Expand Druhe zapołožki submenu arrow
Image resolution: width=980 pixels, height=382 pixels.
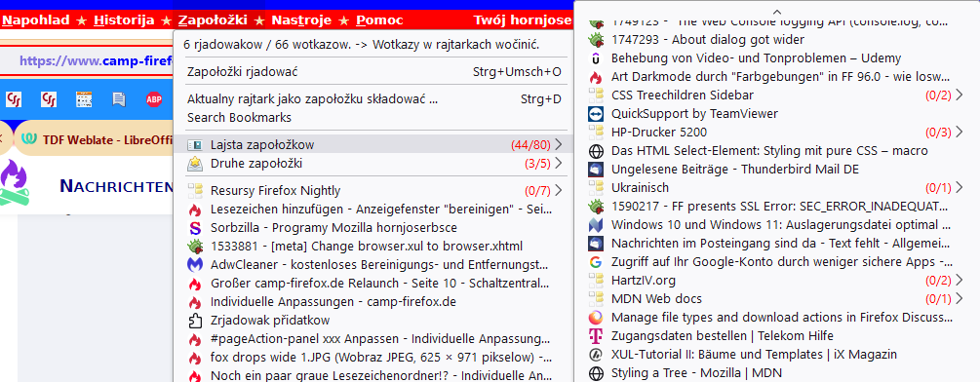[x=559, y=164]
